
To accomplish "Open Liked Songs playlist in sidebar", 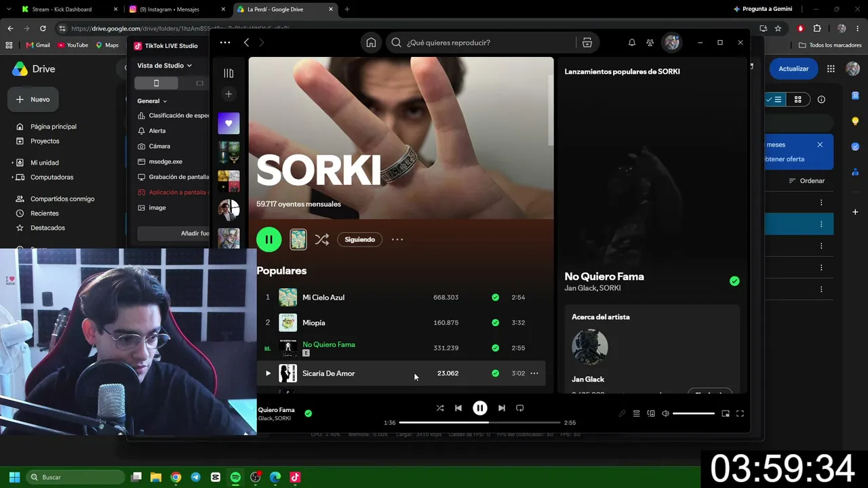I will [x=229, y=123].
